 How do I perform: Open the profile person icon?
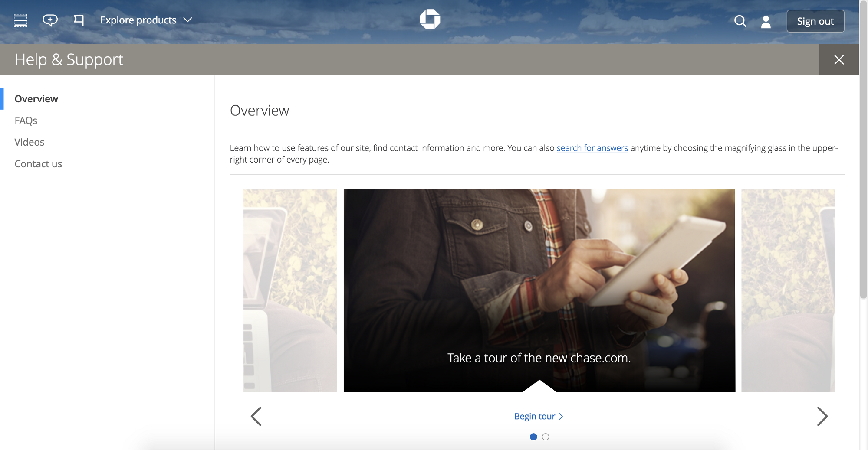point(766,22)
